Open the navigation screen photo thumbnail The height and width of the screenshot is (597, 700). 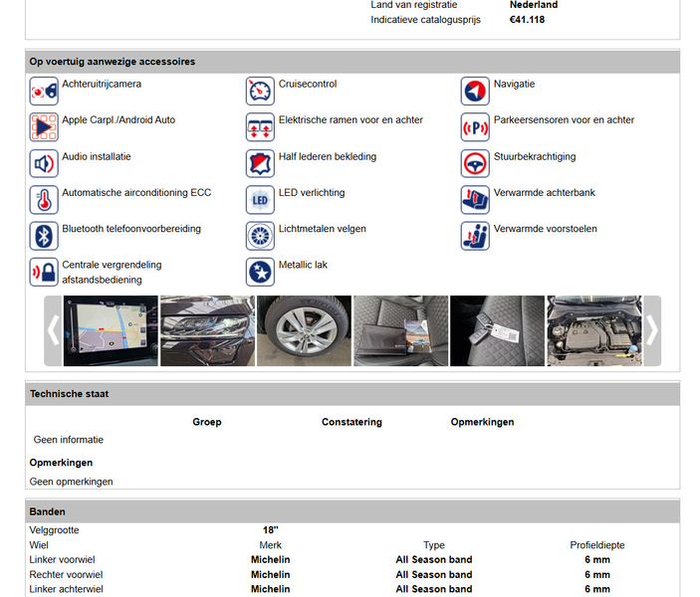(111, 330)
